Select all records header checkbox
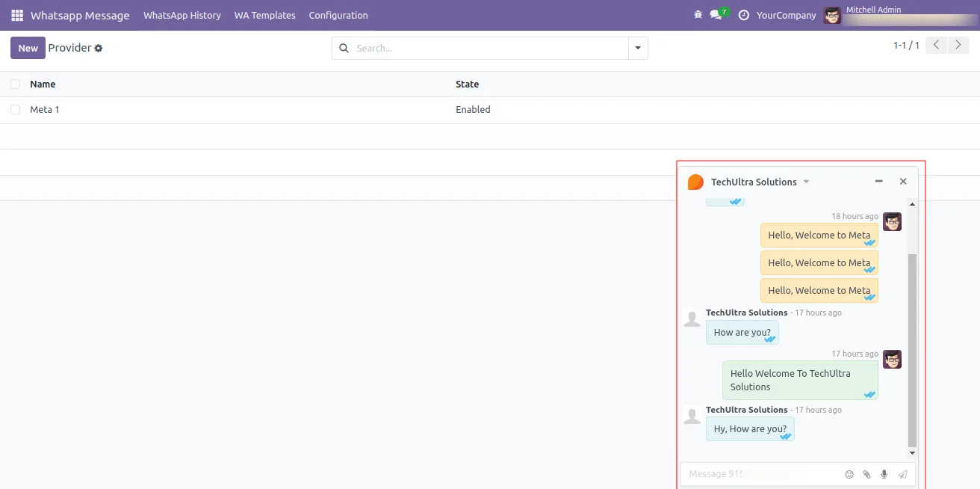Image resolution: width=980 pixels, height=489 pixels. 16,84
